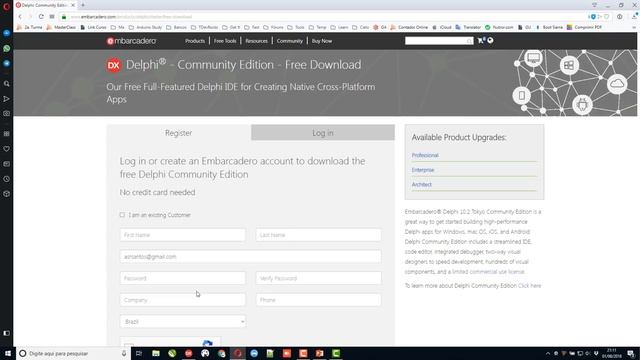Close the Delphi Community Edition tab

73,5
